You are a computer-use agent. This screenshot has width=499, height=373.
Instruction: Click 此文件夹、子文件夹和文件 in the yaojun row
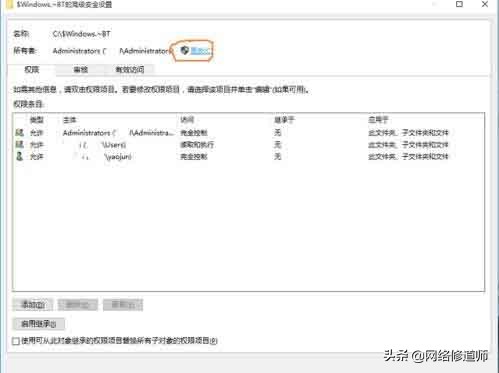click(x=408, y=156)
